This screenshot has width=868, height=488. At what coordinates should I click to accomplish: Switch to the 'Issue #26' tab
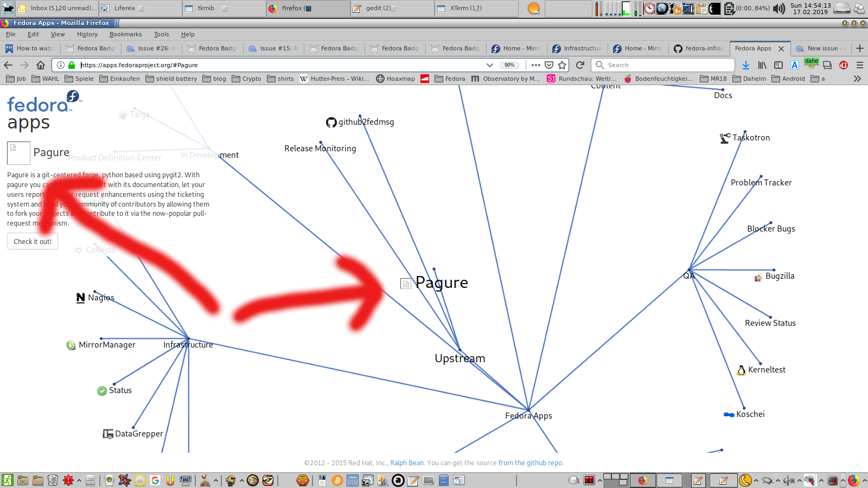point(151,48)
